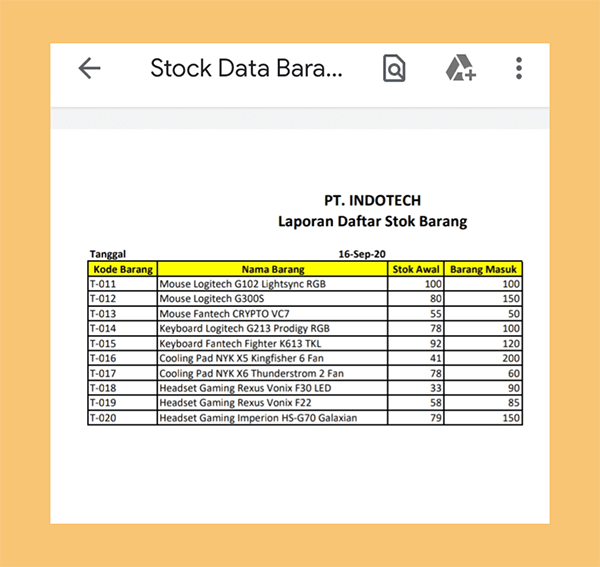Screen dimensions: 600x567
Task: Click the 'Stok Awal' column header
Action: [x=416, y=269]
